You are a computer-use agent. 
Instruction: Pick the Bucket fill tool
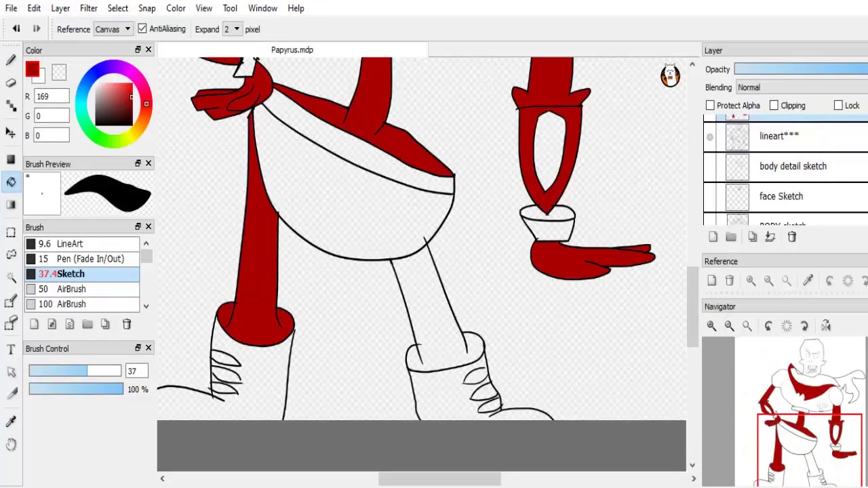coord(11,182)
